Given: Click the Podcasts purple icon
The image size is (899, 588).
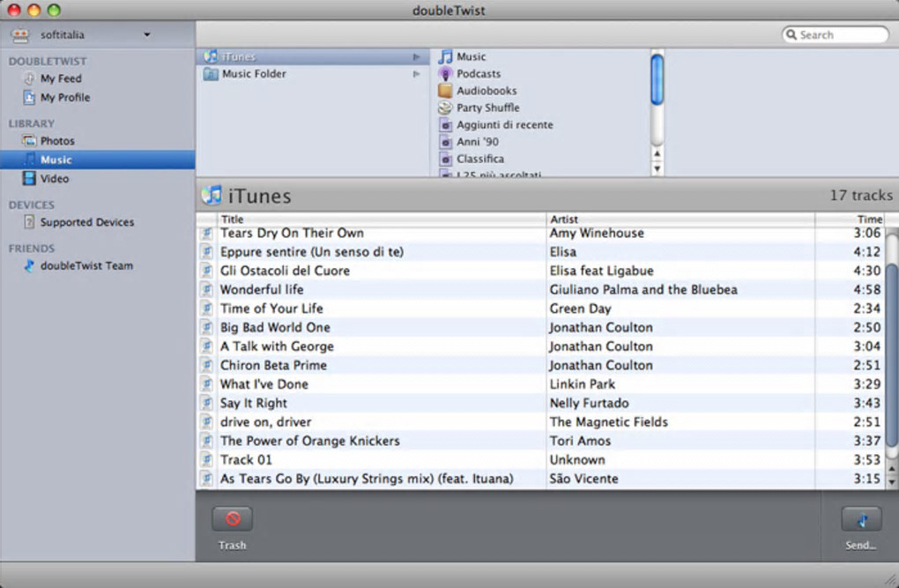Looking at the screenshot, I should (x=445, y=73).
